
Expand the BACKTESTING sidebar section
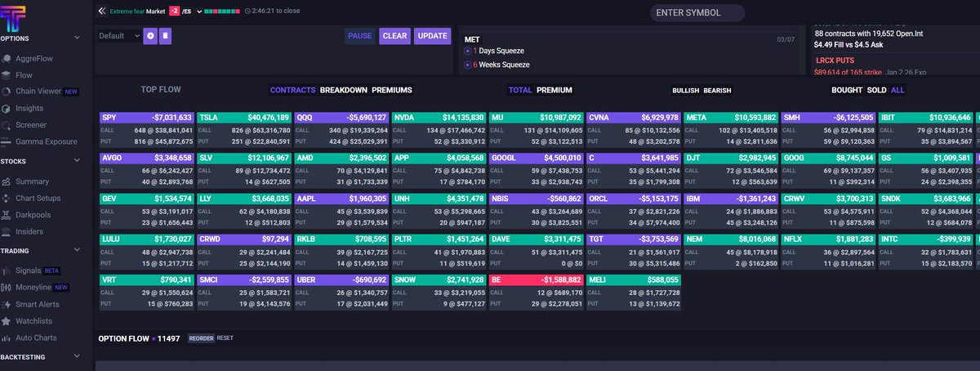(x=77, y=357)
